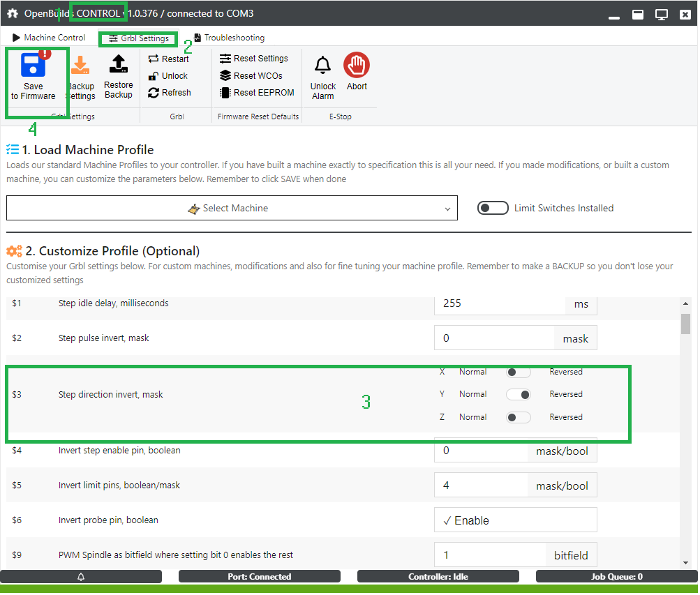
Task: Click the fullscreen monitor icon in title bar
Action: tap(661, 14)
